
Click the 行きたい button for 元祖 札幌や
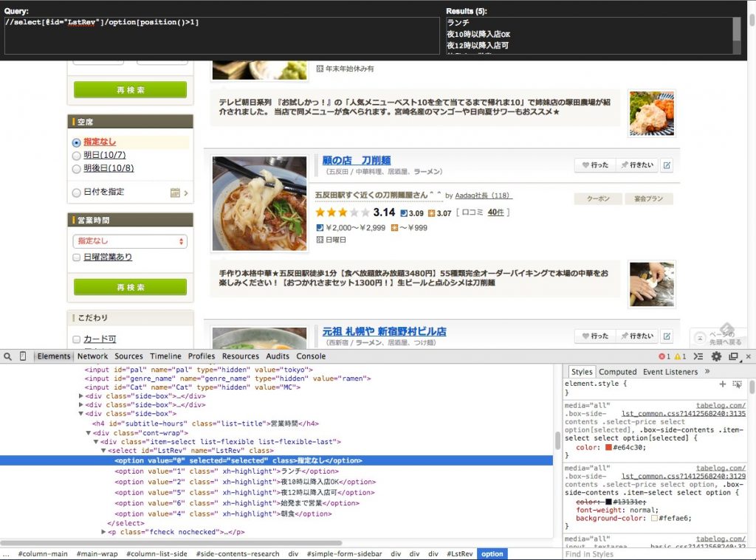[637, 336]
